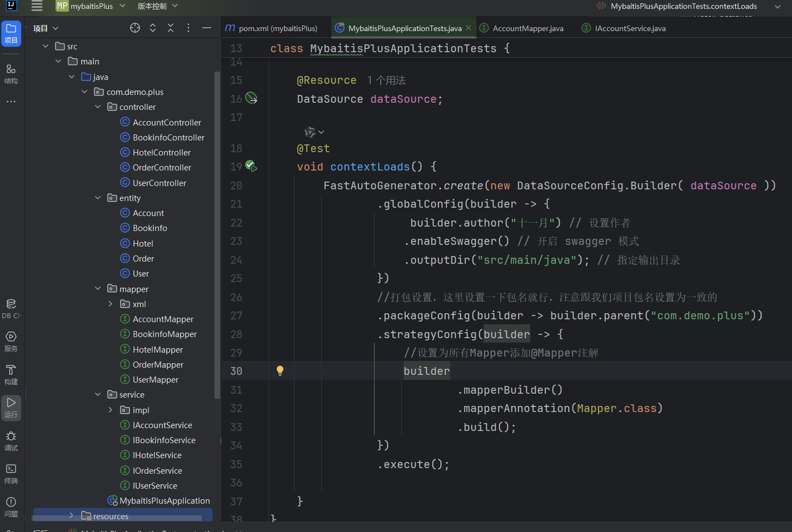The width and height of the screenshot is (792, 532).
Task: Collapse the controller package folder
Action: 98,107
